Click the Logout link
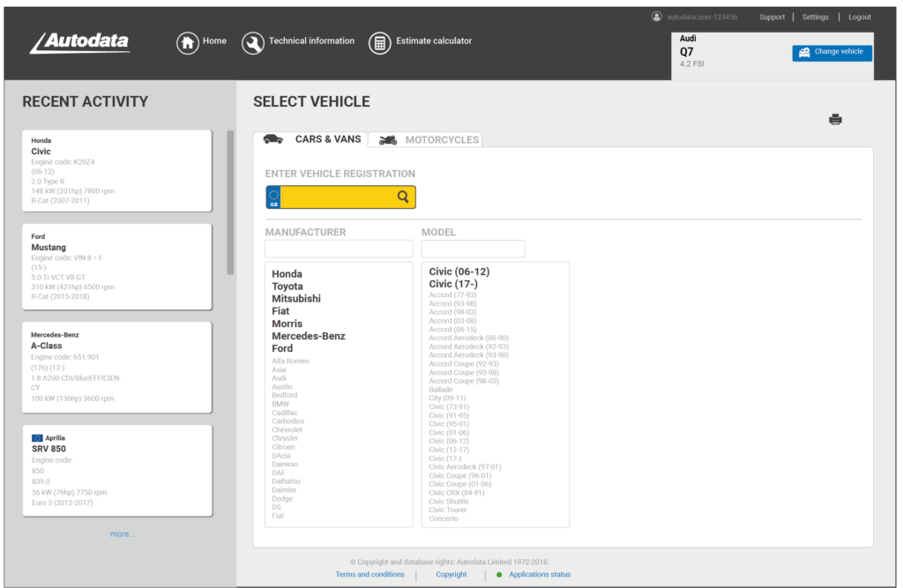This screenshot has width=903, height=588. (x=859, y=17)
